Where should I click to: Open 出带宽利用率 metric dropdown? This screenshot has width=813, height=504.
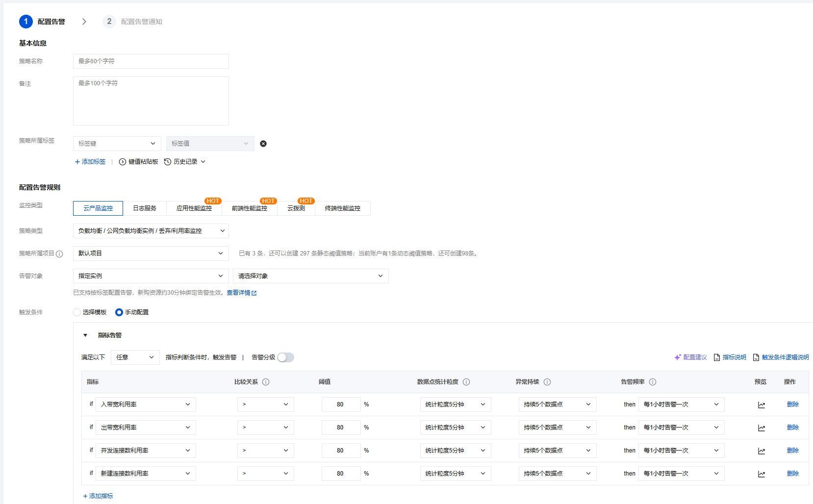[146, 428]
